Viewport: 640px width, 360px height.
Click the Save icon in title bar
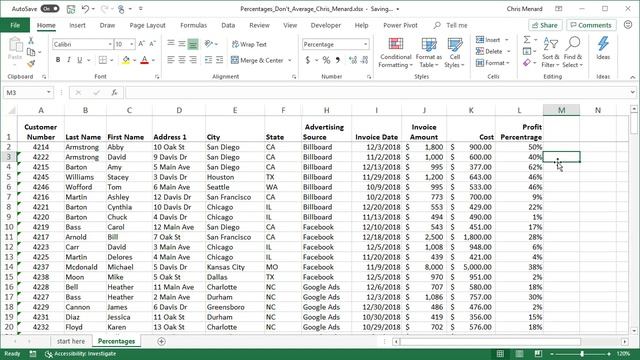(71, 9)
